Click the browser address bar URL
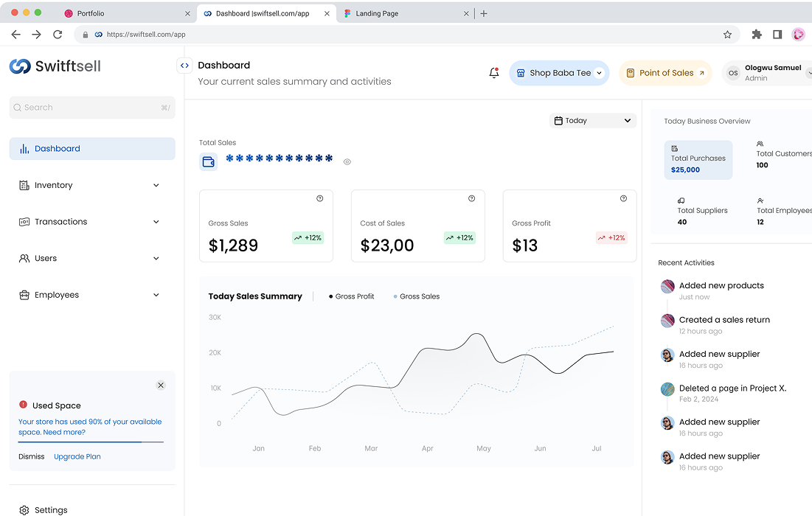This screenshot has width=812, height=516. [x=146, y=35]
